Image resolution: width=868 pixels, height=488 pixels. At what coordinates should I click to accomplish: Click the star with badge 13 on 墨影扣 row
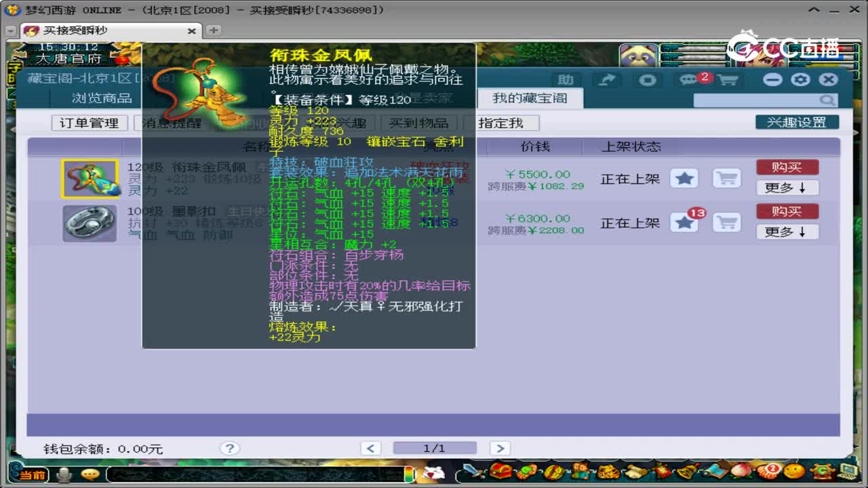[x=684, y=222]
